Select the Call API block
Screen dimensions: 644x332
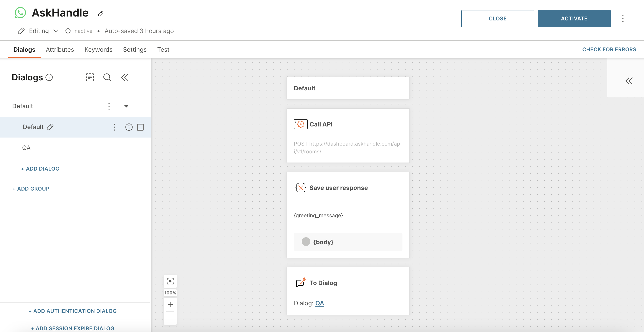click(348, 135)
